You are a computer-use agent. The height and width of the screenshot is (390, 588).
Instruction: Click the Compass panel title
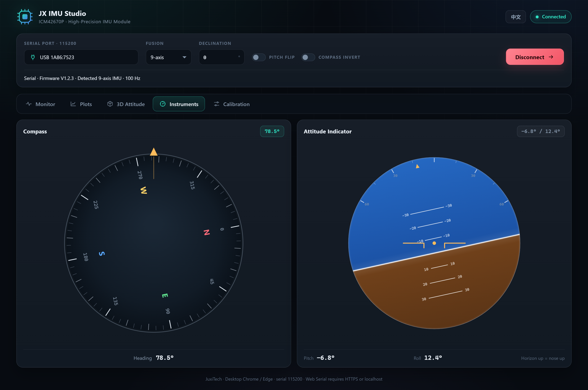click(35, 132)
